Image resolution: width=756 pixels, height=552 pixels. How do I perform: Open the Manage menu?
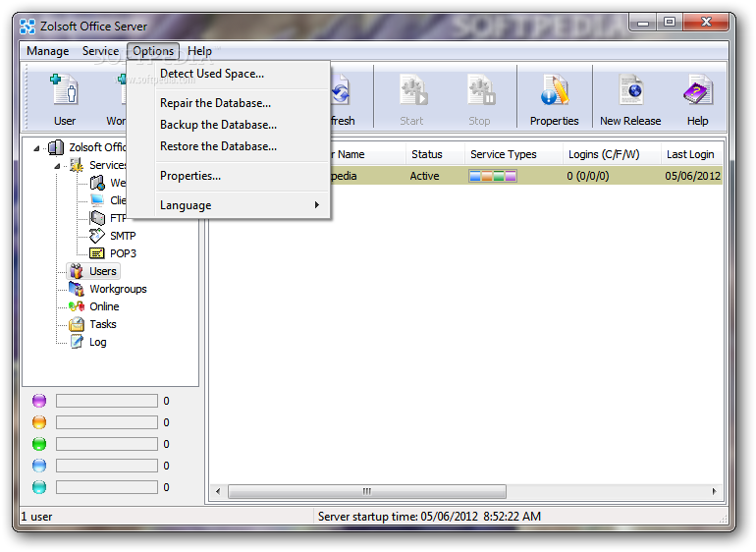[x=48, y=51]
